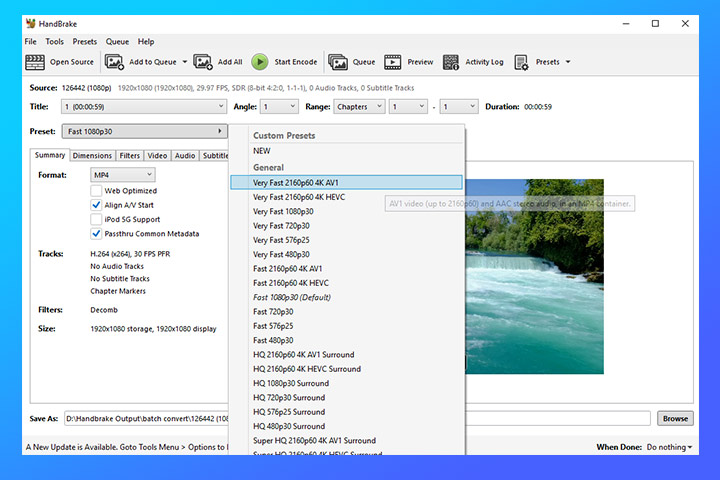Select Fast 576p25 preset

pos(347,326)
